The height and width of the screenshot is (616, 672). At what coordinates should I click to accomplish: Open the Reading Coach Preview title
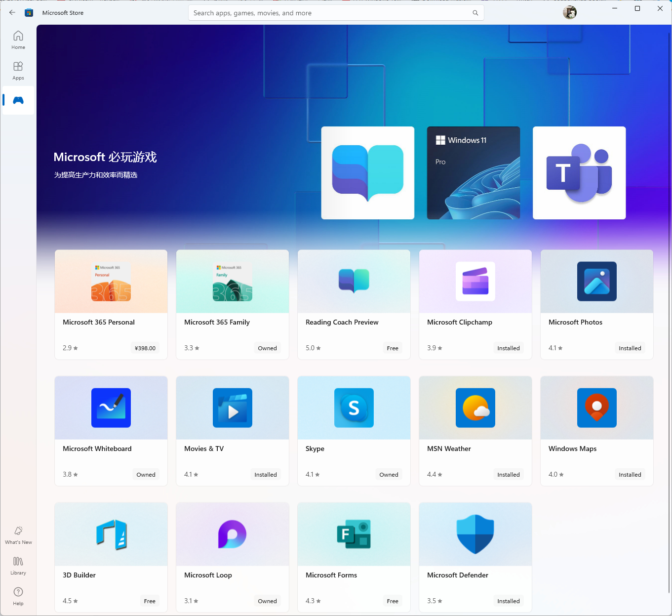click(x=342, y=322)
